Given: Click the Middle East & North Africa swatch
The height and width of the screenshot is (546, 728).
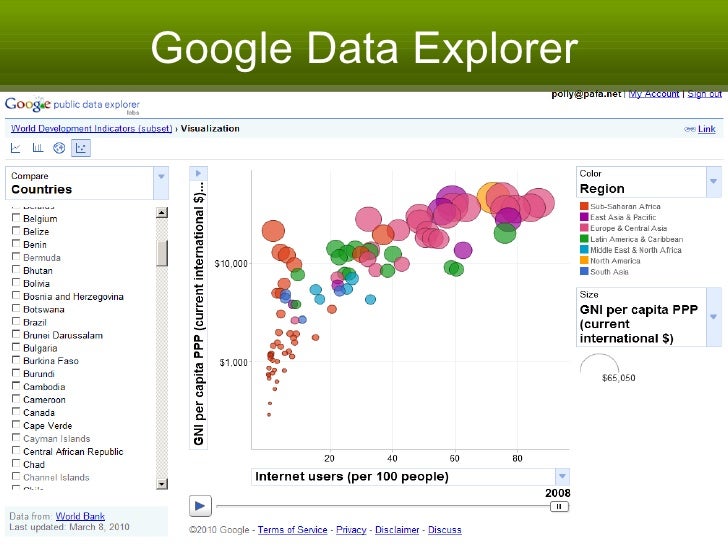Looking at the screenshot, I should tap(584, 249).
